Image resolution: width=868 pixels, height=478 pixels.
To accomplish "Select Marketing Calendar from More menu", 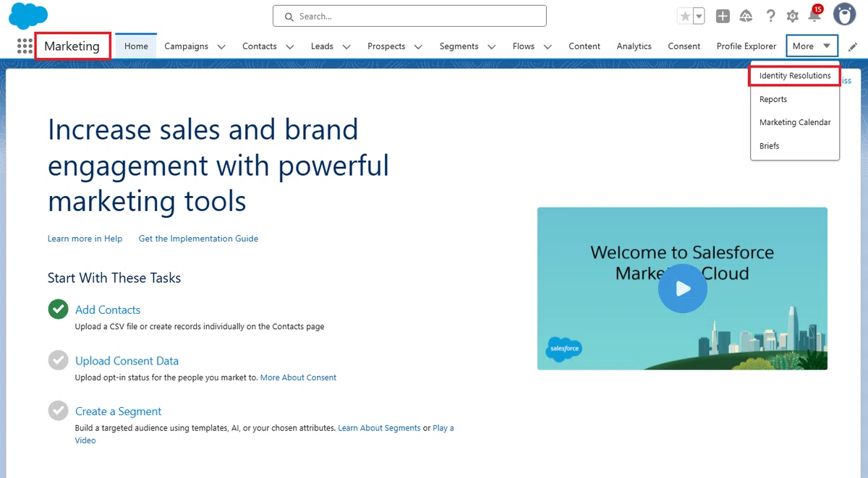I will point(795,122).
